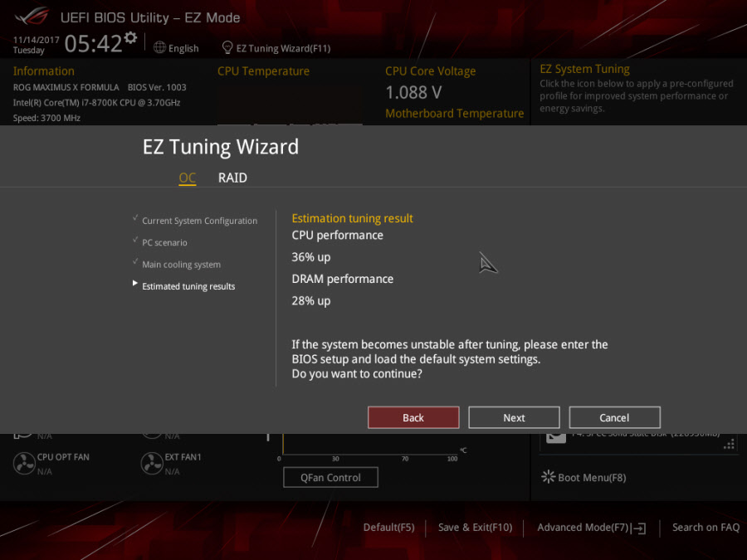Click the EZ Tuning Wizard lightbulb icon
This screenshot has width=747, height=560.
click(x=227, y=47)
